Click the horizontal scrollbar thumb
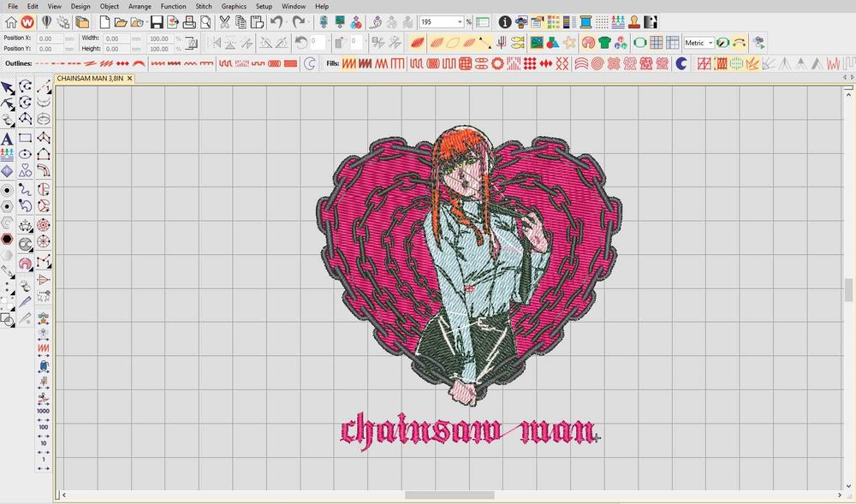Viewport: 856px width, 504px height. pos(449,495)
